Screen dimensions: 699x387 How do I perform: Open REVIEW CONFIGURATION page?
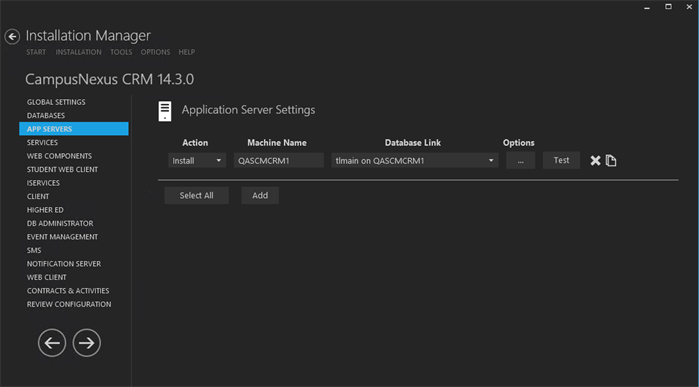pos(69,304)
